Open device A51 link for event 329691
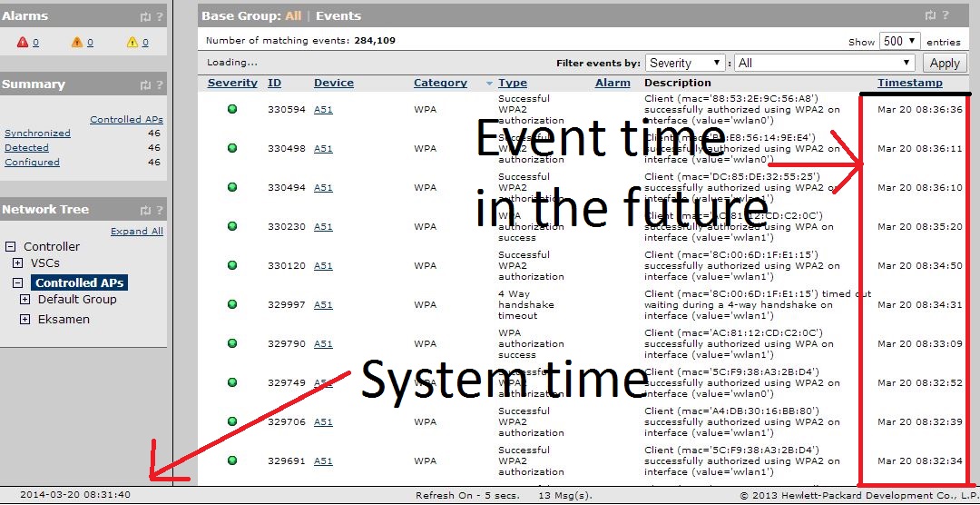Screen dimensions: 980x505 click(323, 460)
